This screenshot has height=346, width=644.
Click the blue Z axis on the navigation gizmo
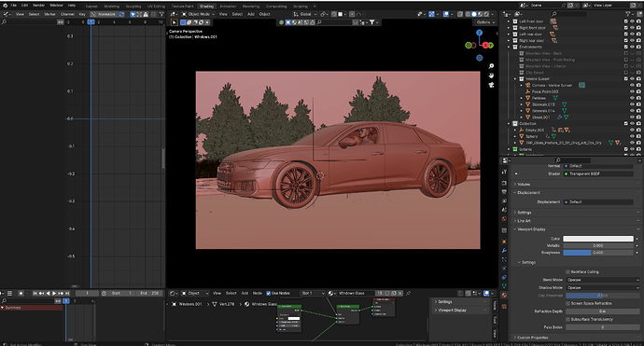click(480, 33)
